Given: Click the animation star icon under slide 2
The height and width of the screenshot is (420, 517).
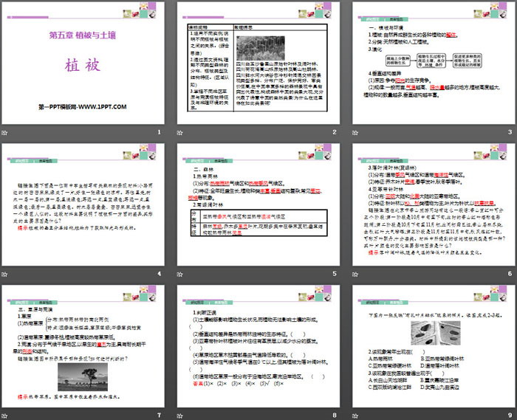Looking at the screenshot, I should tap(180, 133).
